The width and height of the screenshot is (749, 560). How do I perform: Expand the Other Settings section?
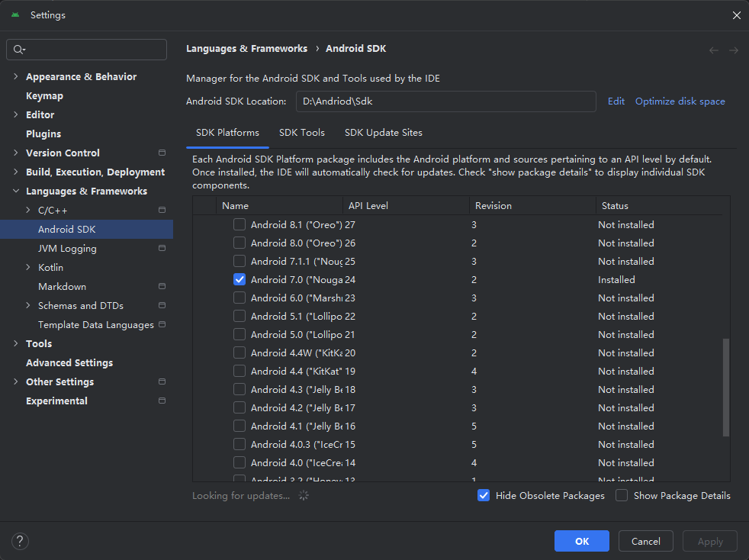click(x=16, y=381)
